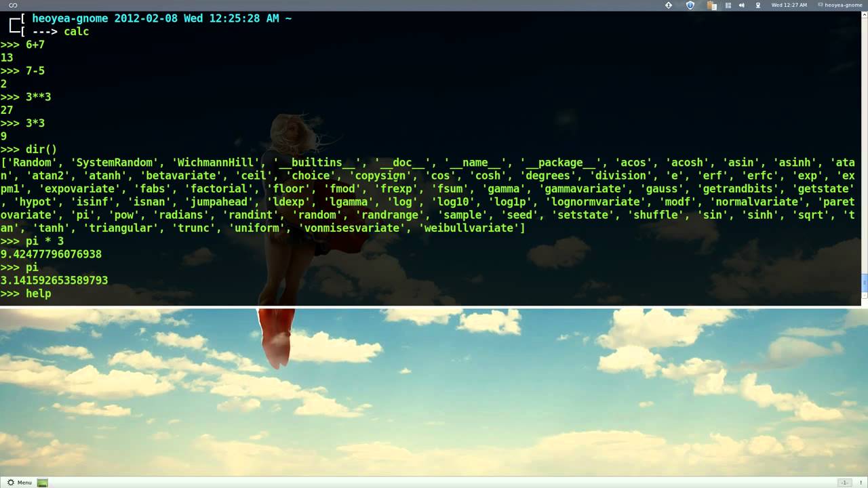Click the output 3.141592653589793
The width and height of the screenshot is (868, 488).
tap(54, 280)
